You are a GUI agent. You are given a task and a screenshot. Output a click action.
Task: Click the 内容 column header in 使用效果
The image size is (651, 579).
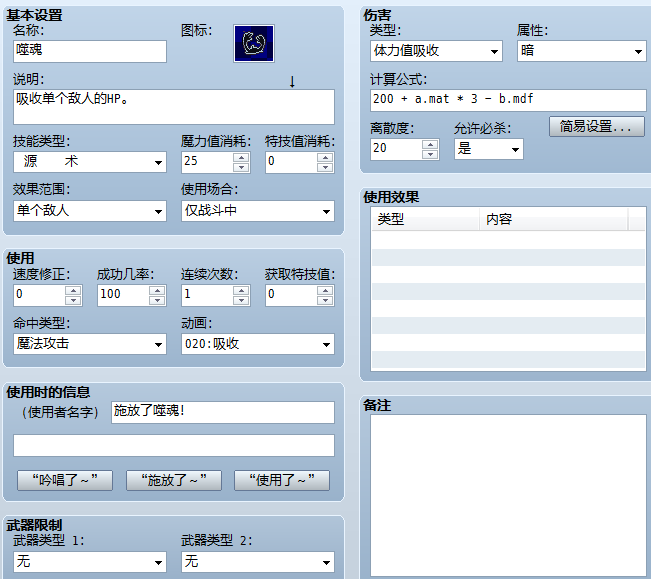(x=553, y=219)
